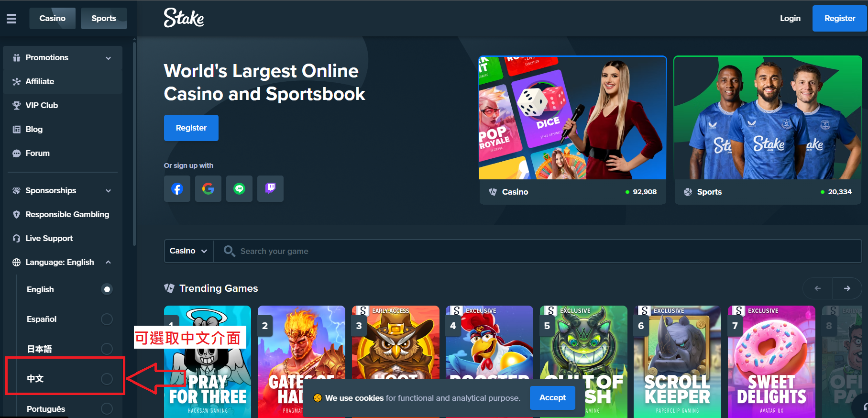Click the 92,908 casino players count
868x418 pixels.
tap(645, 192)
